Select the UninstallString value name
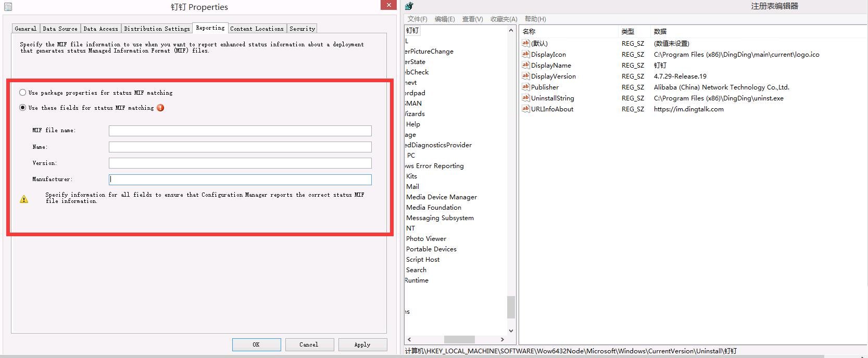 coord(552,98)
